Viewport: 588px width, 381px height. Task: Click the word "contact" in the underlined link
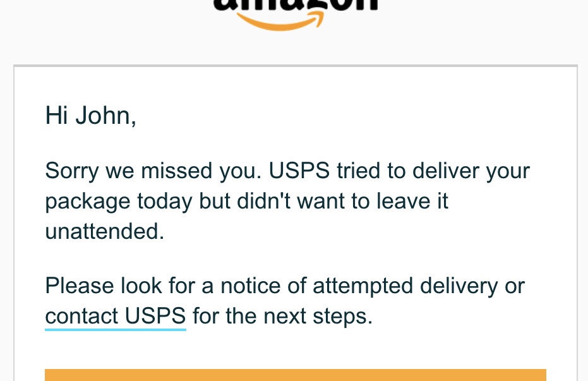81,315
